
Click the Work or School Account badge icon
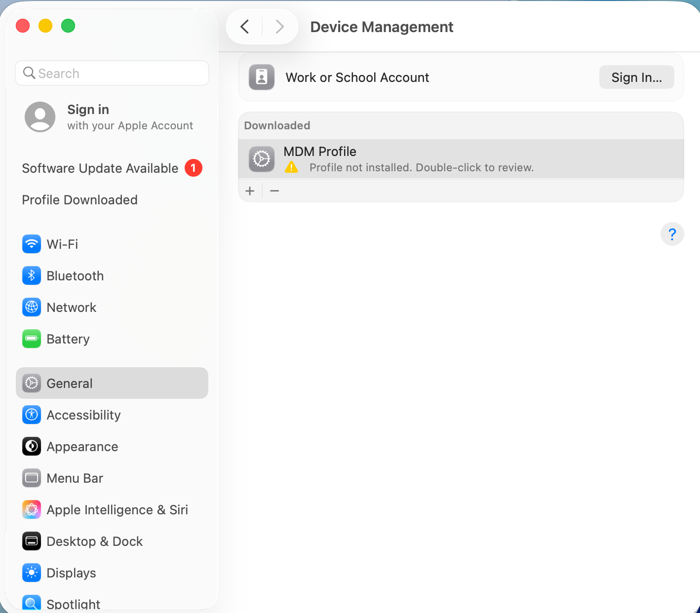coord(261,77)
